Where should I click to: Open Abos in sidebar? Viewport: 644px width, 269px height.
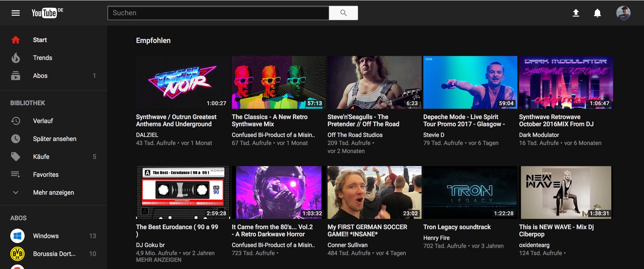pyautogui.click(x=53, y=75)
